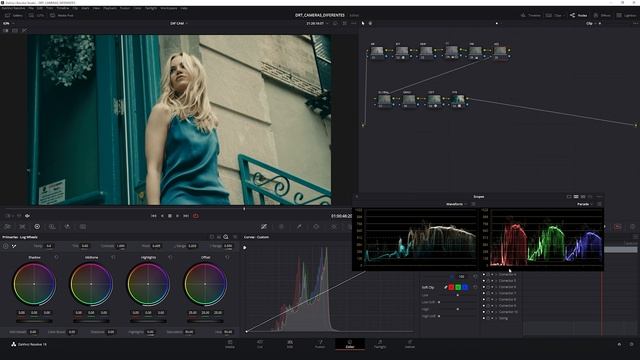
Task: Open Parade scope settings icon
Action: click(x=599, y=204)
